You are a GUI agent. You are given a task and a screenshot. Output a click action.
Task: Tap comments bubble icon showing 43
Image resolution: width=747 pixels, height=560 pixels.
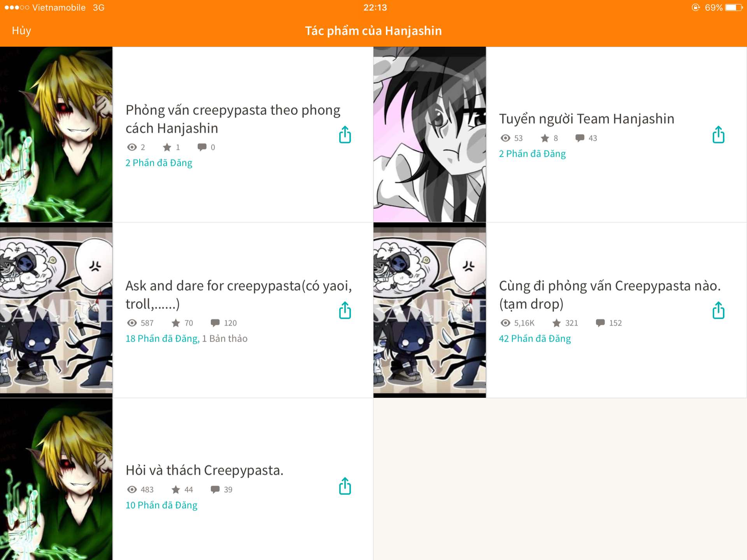point(580,138)
